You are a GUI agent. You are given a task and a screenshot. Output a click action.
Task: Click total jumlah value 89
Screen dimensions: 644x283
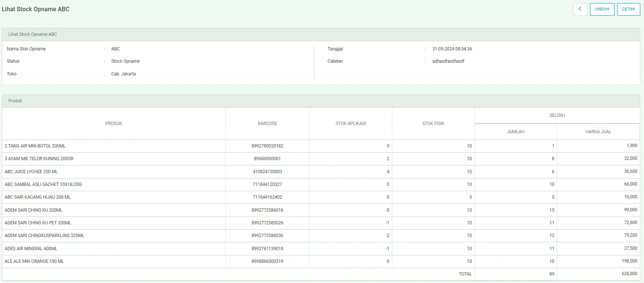[x=552, y=274]
